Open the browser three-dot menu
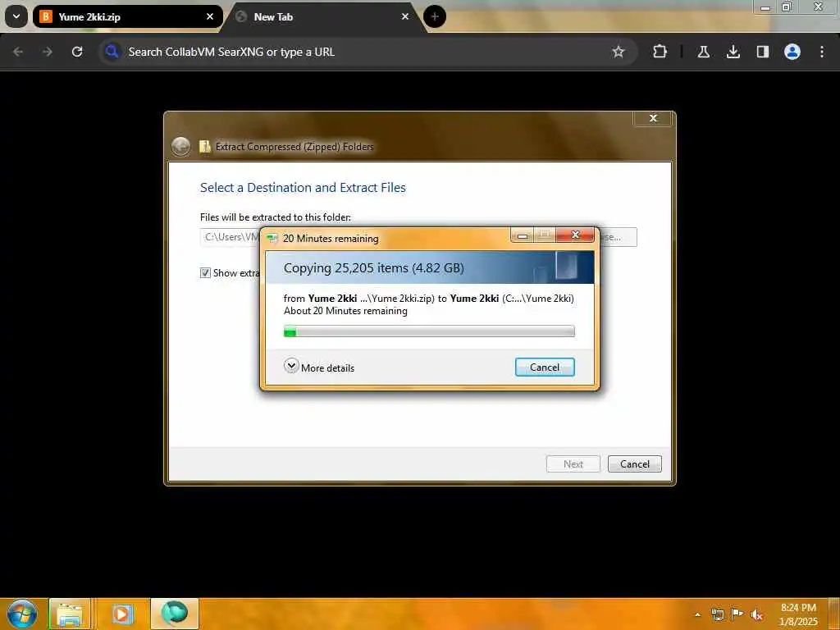Image resolution: width=840 pixels, height=630 pixels. (x=822, y=52)
